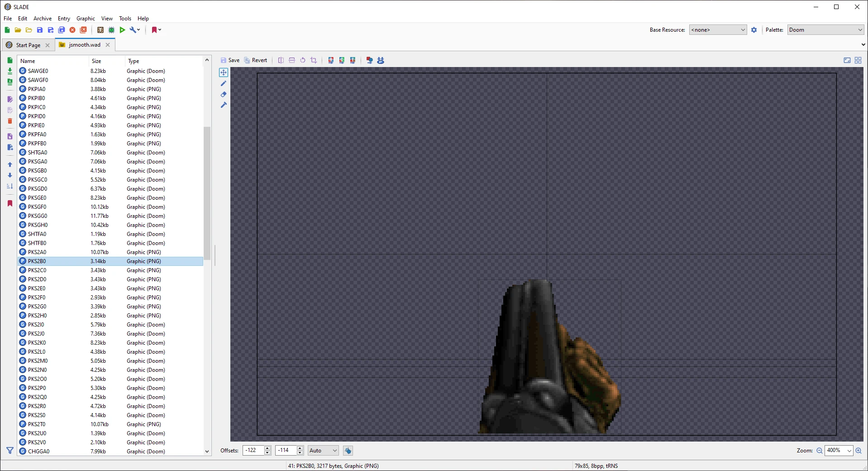
Task: Click the Move Up arrow icon
Action: point(10,164)
